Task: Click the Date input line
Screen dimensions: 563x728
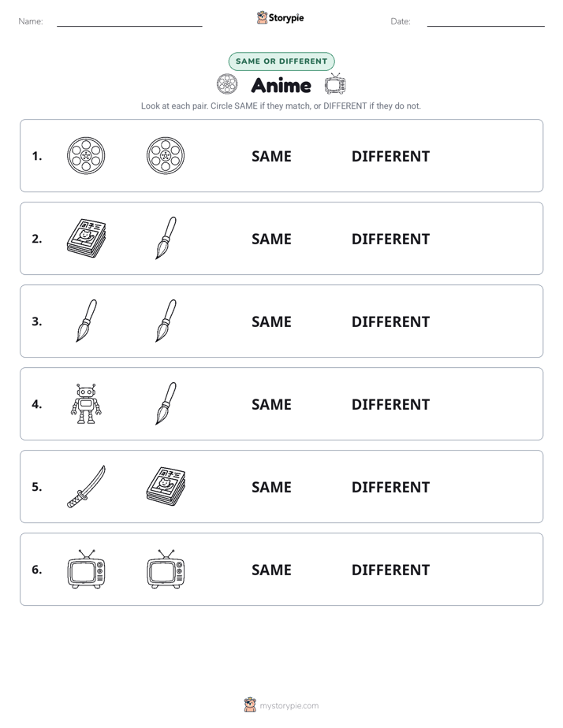Action: coord(486,22)
